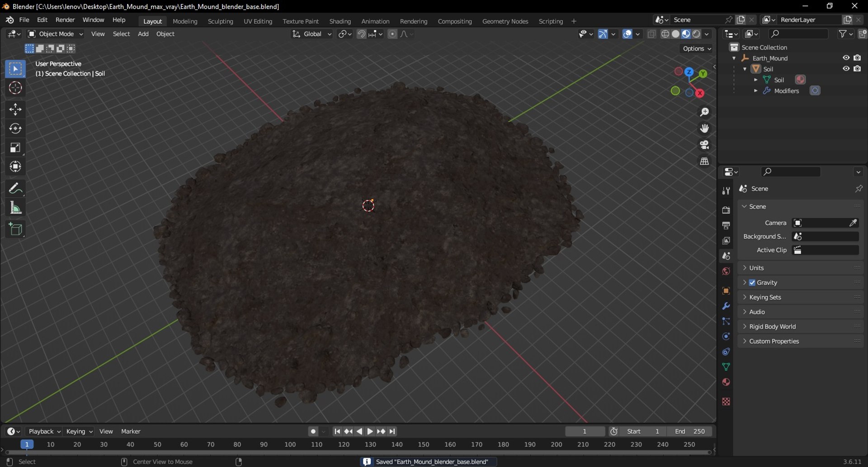Open the Tool properties tab
The width and height of the screenshot is (868, 467).
click(726, 191)
